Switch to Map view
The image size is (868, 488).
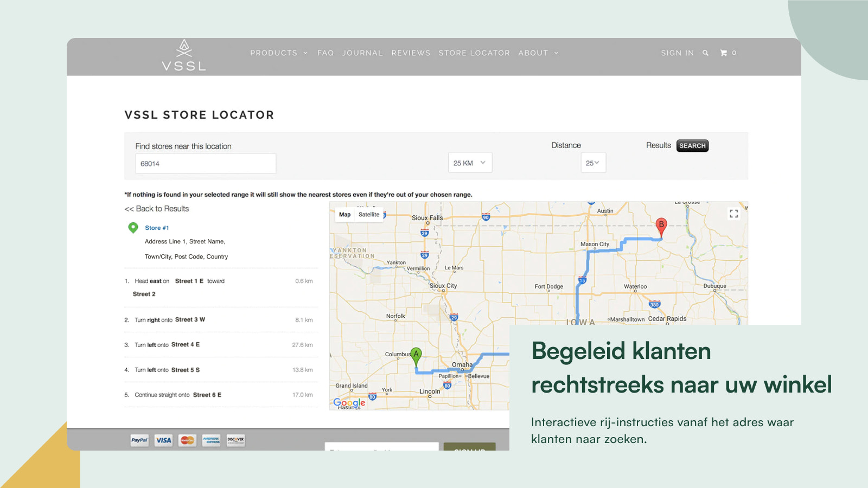pos(345,215)
